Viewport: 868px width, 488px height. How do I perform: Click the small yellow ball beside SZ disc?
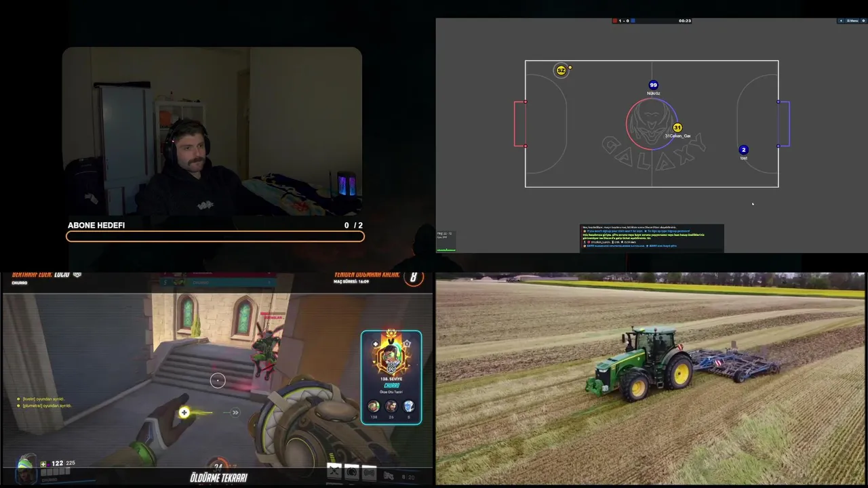pos(570,67)
